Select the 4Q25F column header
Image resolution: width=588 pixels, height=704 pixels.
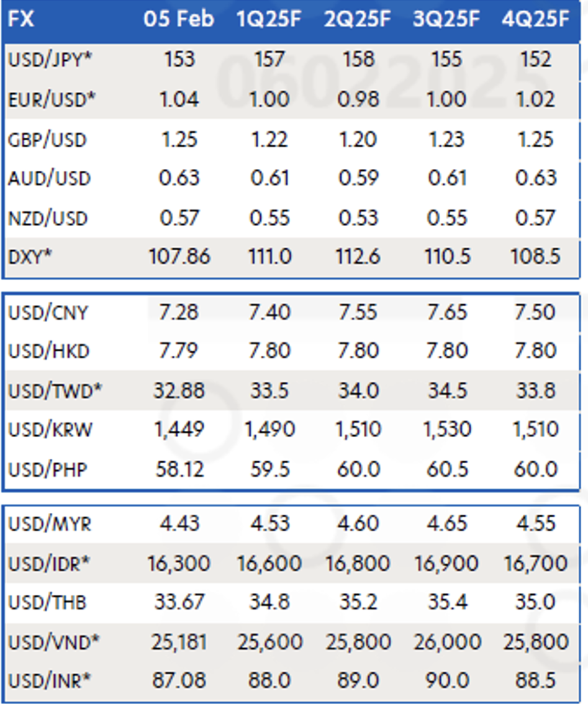tap(535, 20)
